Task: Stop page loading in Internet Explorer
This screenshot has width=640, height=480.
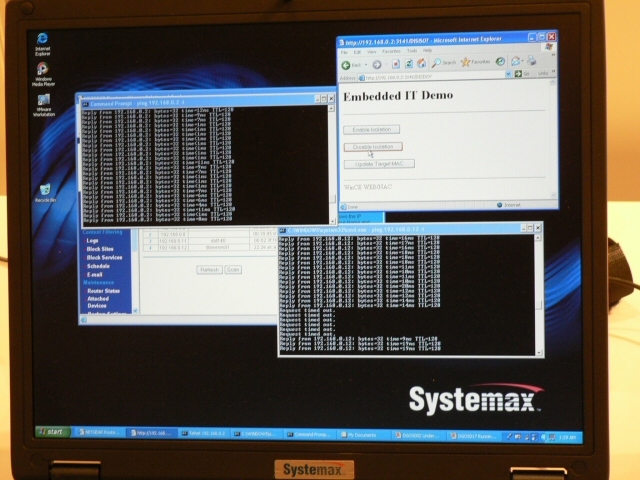Action: click(x=396, y=64)
